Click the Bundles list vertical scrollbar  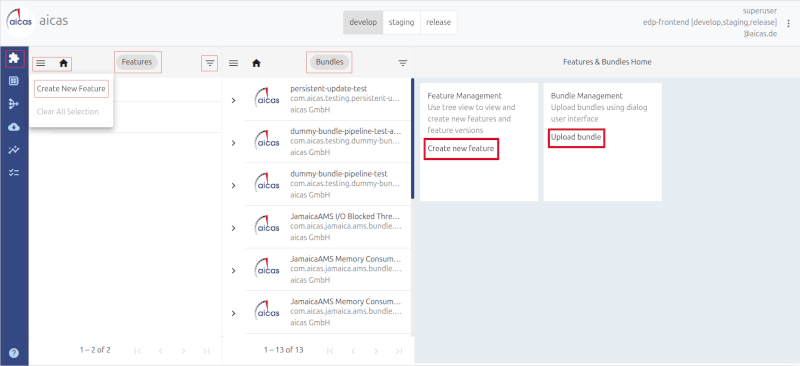pos(412,138)
